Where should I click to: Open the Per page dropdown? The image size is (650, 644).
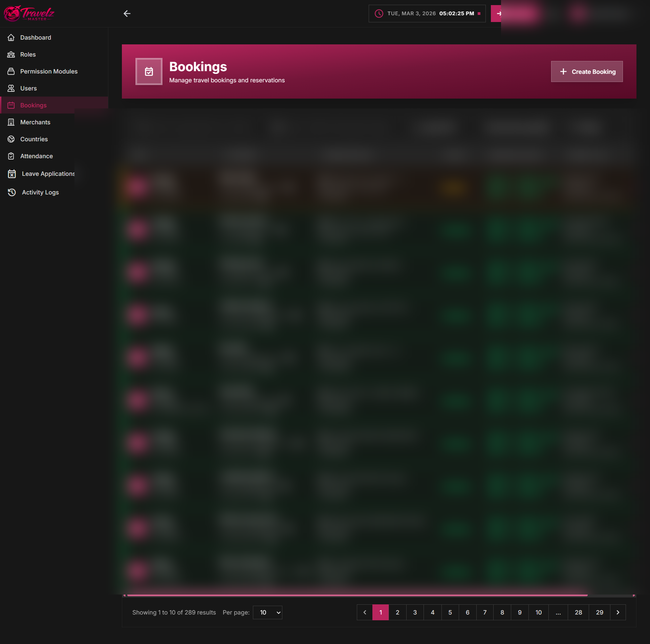click(267, 612)
